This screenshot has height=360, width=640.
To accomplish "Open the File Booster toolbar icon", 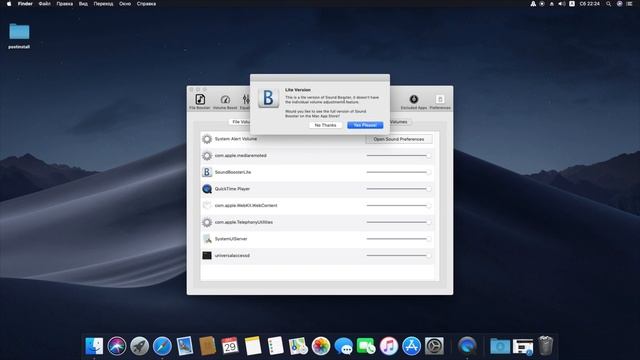I will click(x=200, y=101).
